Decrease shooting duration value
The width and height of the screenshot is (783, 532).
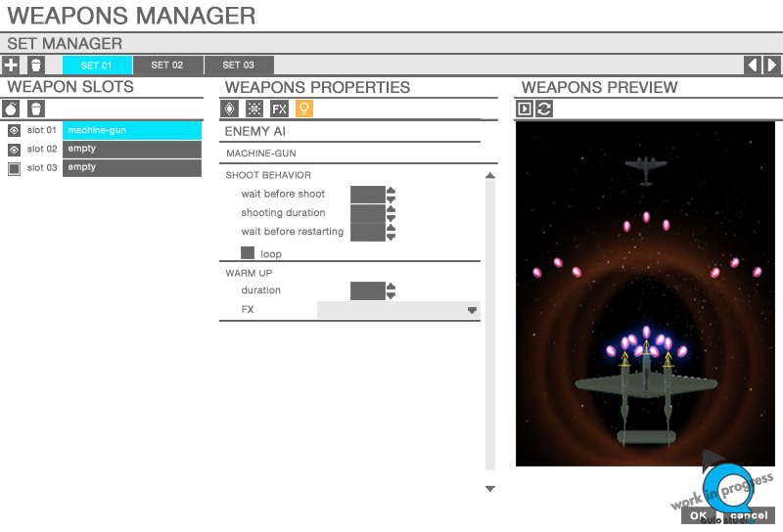[x=391, y=218]
